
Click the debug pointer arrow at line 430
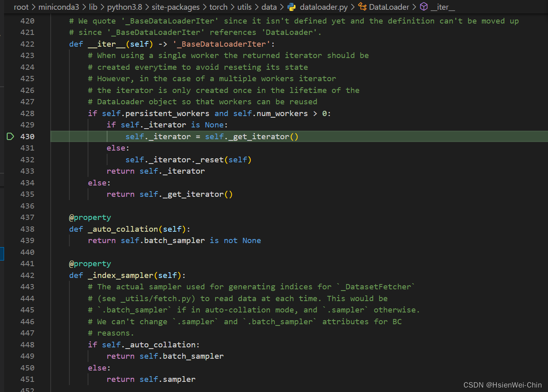11,136
